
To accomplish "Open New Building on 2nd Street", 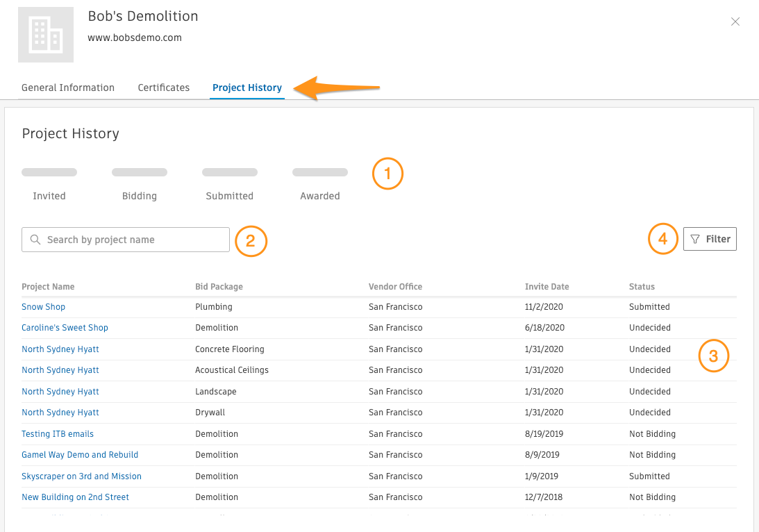I will point(75,497).
